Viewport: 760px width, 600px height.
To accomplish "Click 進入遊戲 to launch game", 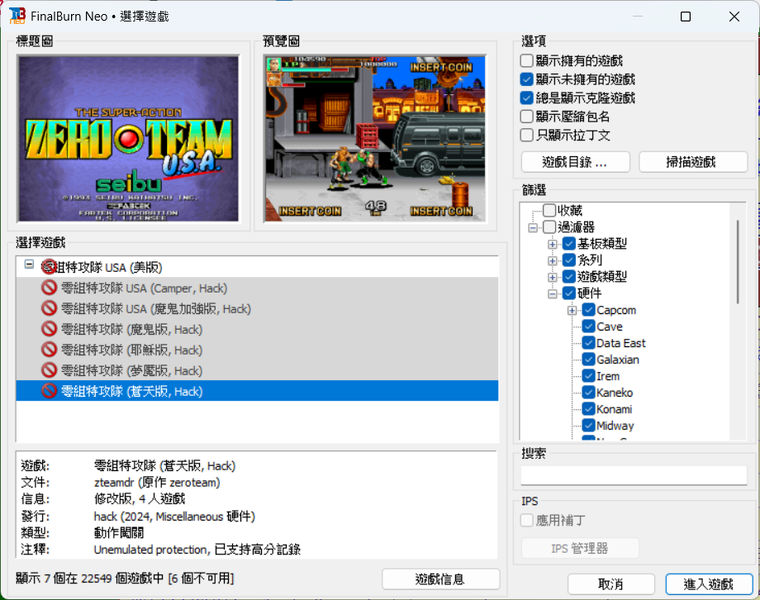I will click(709, 584).
